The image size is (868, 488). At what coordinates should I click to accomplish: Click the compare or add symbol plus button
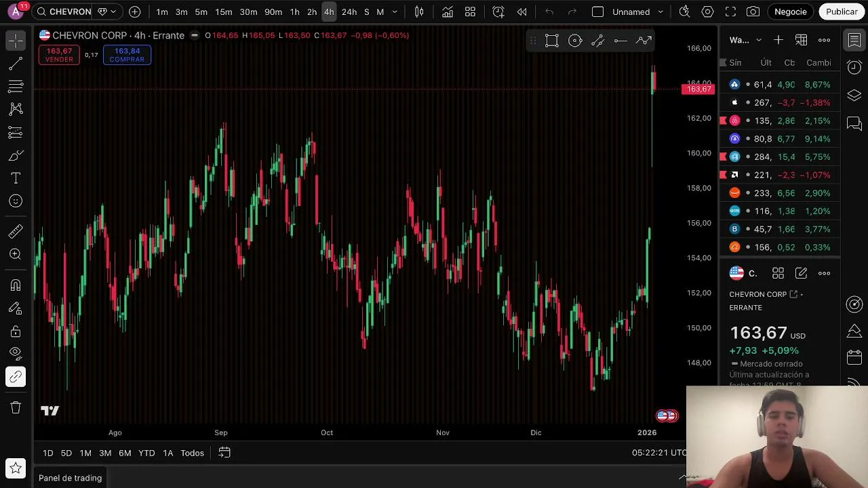click(135, 12)
